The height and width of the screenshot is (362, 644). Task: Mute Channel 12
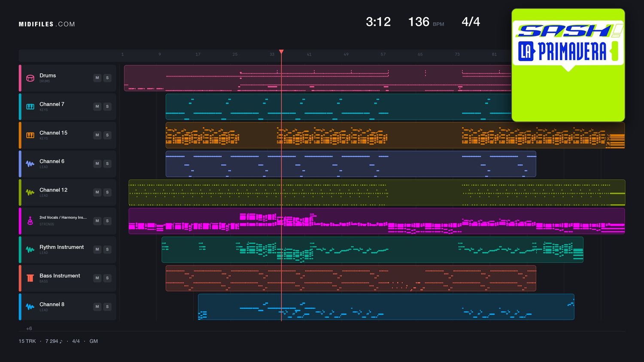click(x=97, y=192)
